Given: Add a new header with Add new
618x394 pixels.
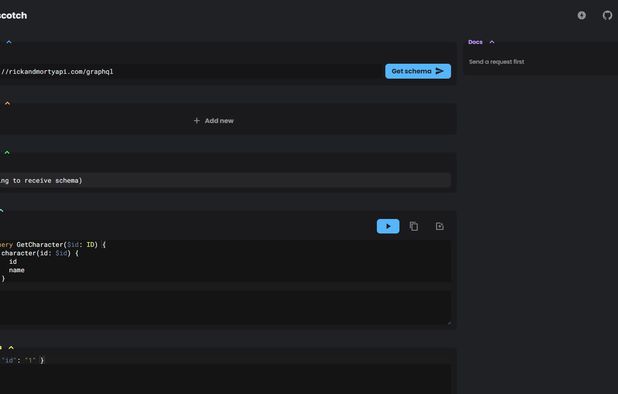Looking at the screenshot, I should [214, 121].
